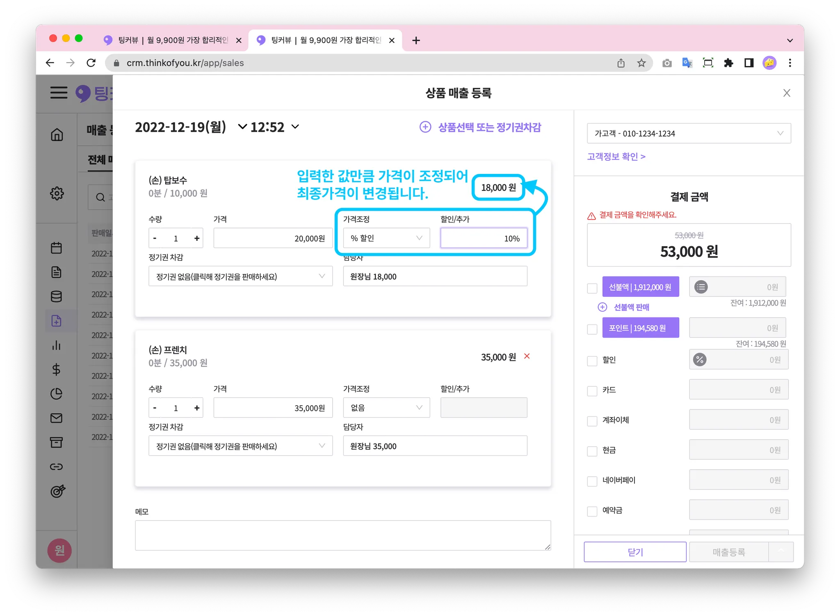This screenshot has height=616, width=840.
Task: Click the plus icon next to 선불액 판매
Action: tap(602, 307)
